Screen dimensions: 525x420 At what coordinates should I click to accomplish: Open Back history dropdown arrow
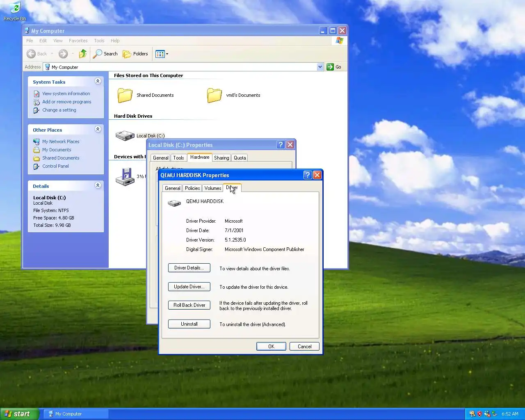coord(52,54)
